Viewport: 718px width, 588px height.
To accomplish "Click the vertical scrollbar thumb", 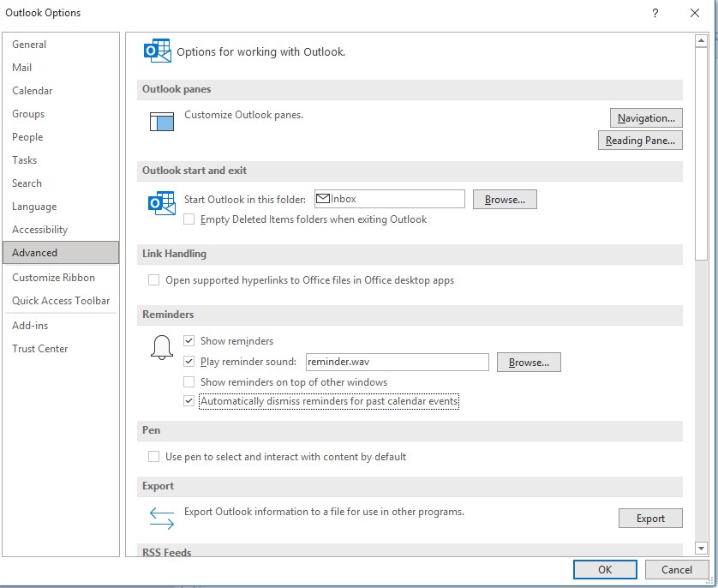I will 701,153.
